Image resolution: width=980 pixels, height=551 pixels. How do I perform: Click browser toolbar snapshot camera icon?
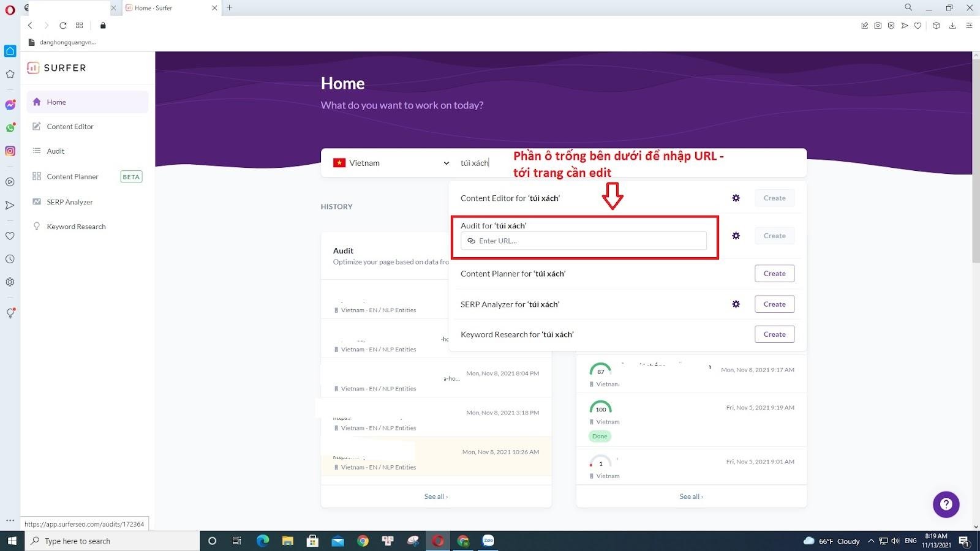(878, 26)
